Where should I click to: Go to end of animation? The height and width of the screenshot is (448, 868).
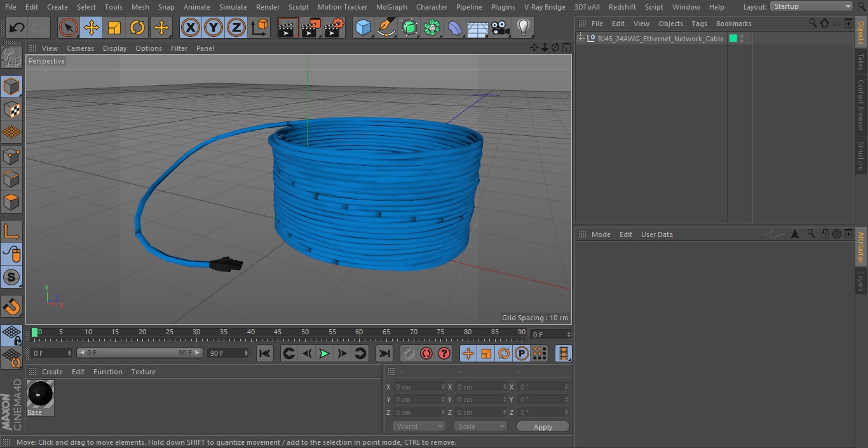(x=384, y=353)
